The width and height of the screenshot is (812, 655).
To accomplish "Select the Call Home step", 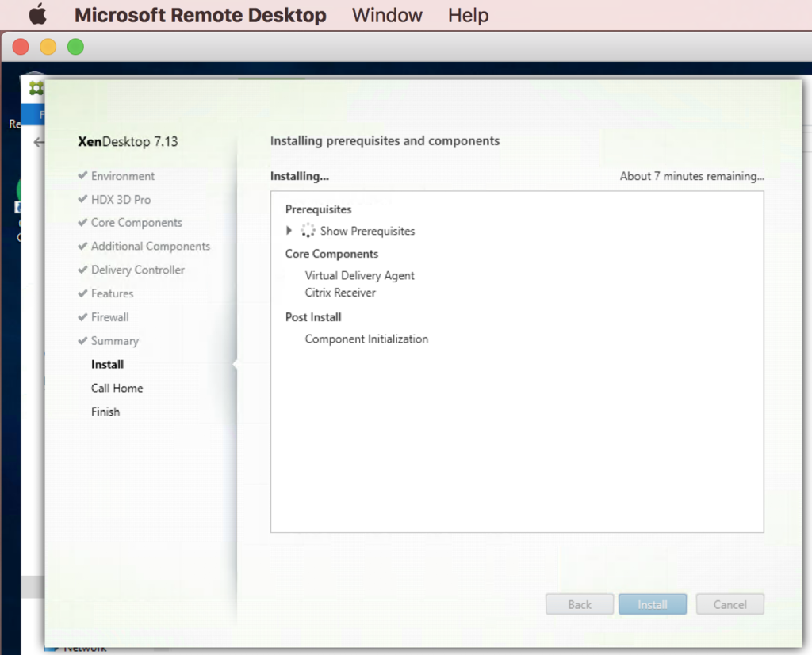I will pyautogui.click(x=117, y=388).
